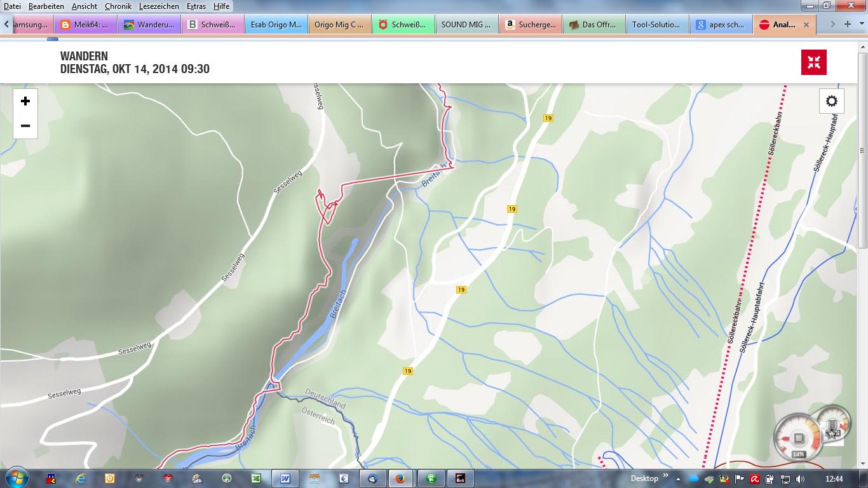Open the list-all-tabs dropdown
868x488 pixels.
[x=861, y=24]
